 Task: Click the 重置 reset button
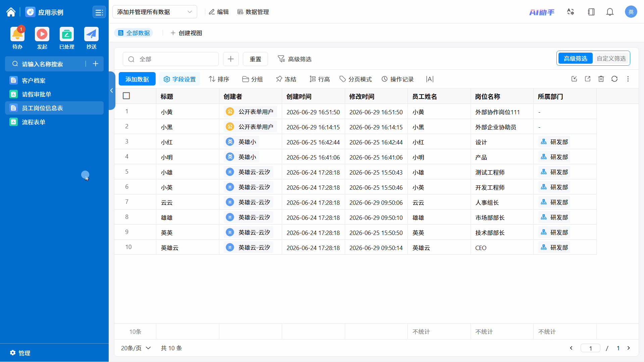click(255, 59)
